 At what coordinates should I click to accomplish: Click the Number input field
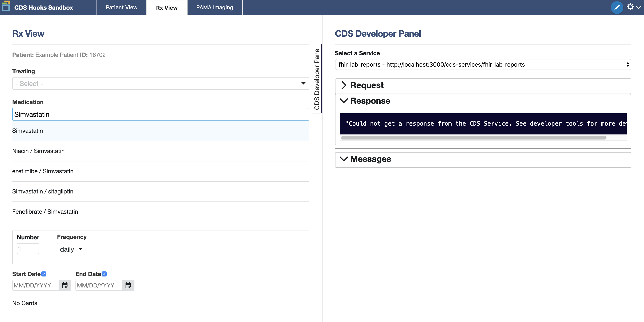pos(28,249)
